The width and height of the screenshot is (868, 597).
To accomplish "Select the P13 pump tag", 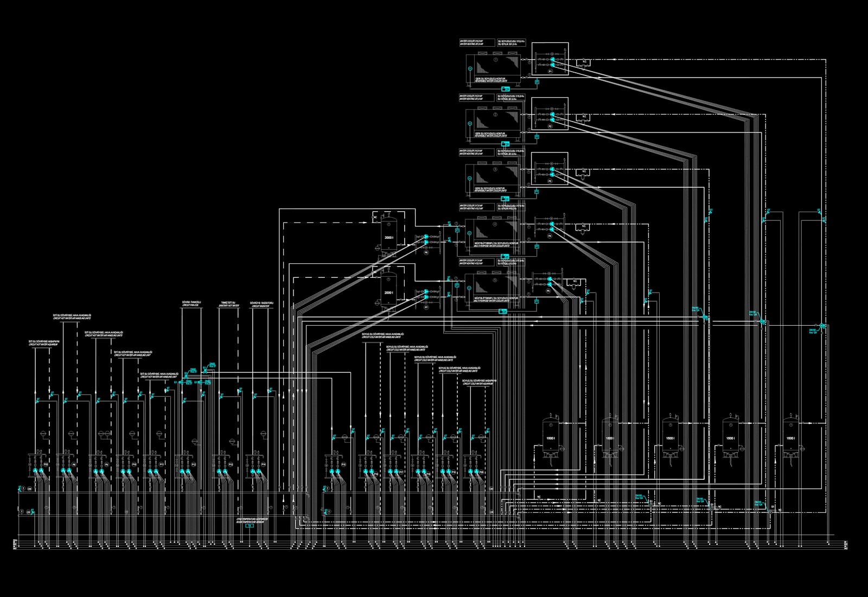I will pos(231,465).
